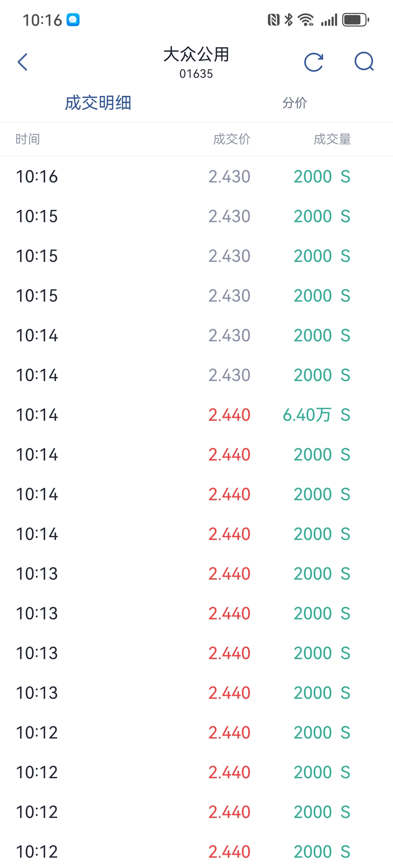The image size is (393, 868).
Task: Tap the 成交价 column header
Action: [x=232, y=139]
